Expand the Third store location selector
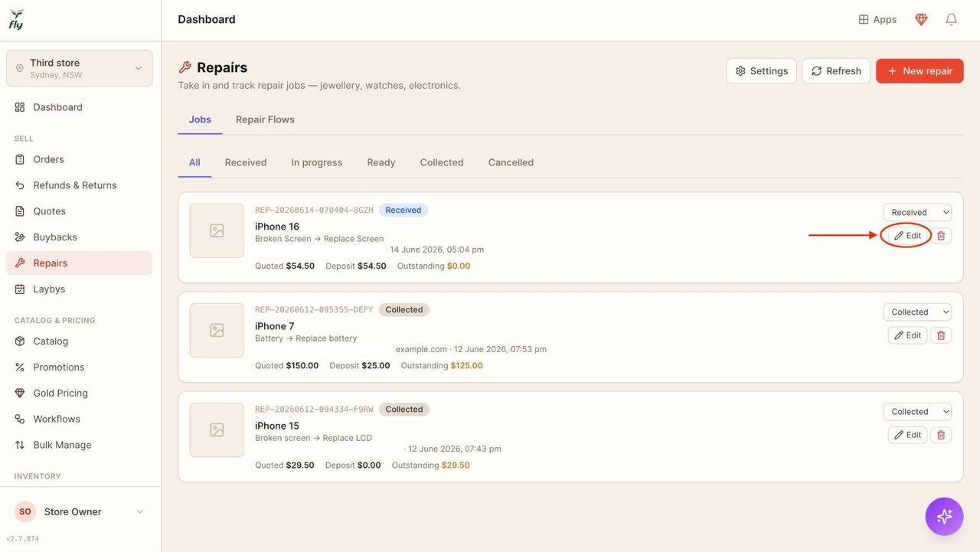The width and height of the screenshot is (980, 552). tap(80, 68)
